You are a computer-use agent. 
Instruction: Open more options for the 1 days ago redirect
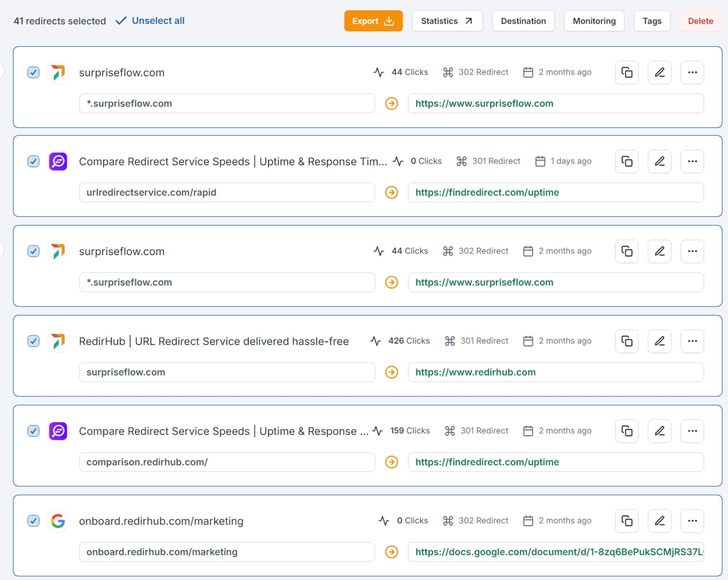(x=692, y=162)
